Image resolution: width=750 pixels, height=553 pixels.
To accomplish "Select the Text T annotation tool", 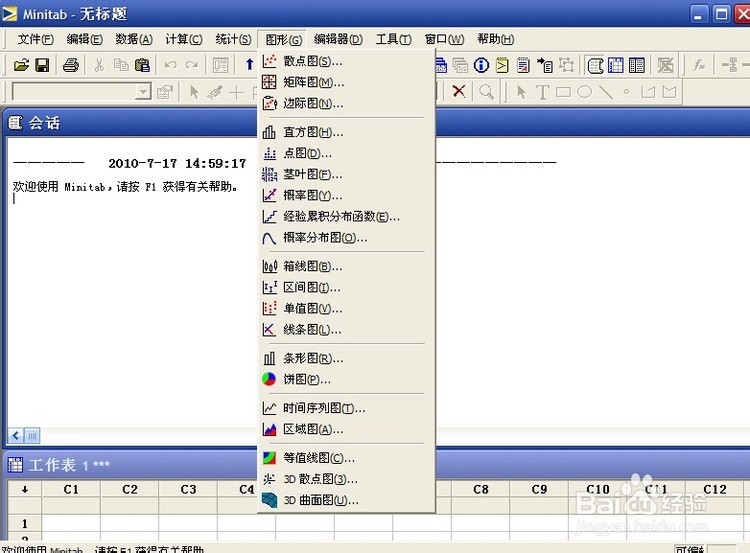I will tap(542, 92).
